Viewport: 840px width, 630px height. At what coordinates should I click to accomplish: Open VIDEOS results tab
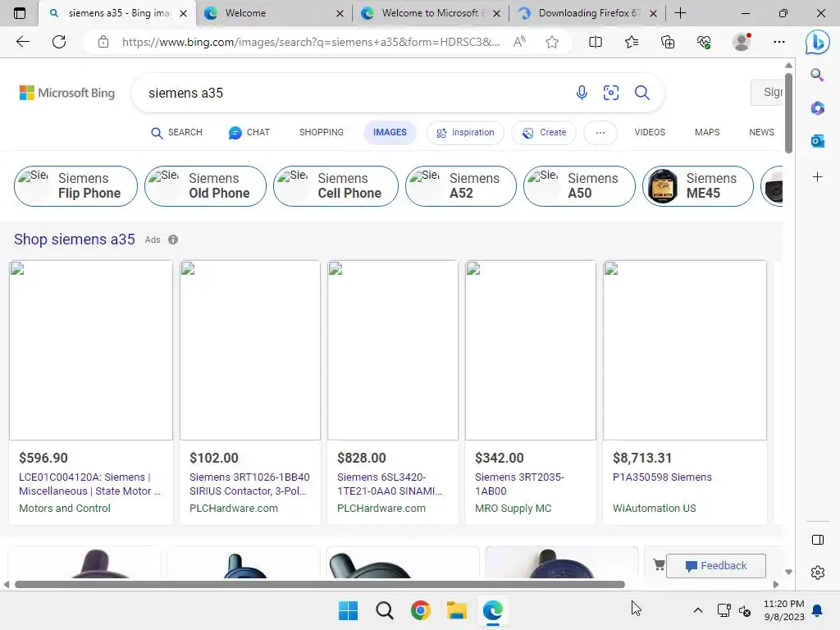pos(650,132)
